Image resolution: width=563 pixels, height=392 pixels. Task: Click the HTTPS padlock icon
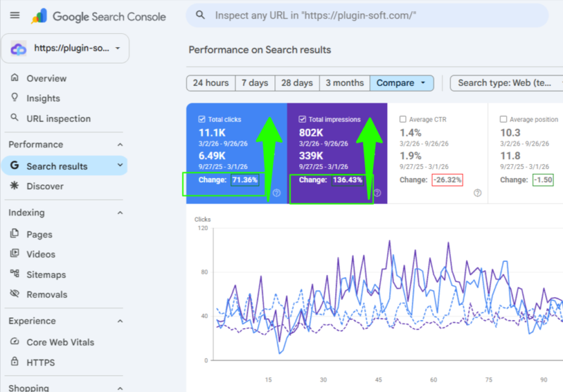point(14,361)
